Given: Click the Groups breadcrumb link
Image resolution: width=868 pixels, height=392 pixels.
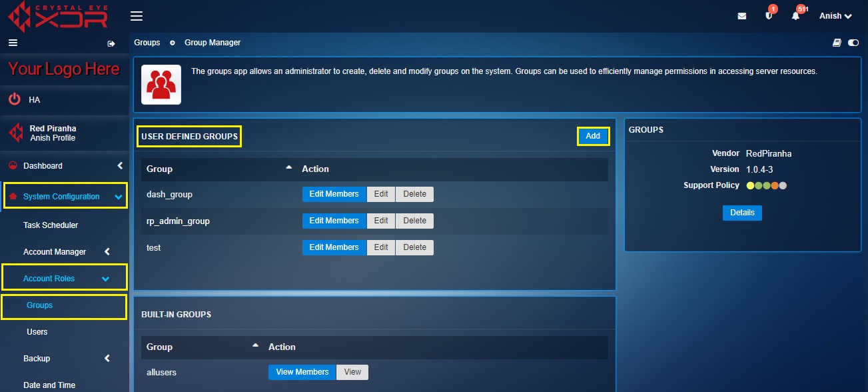Looking at the screenshot, I should pos(147,43).
